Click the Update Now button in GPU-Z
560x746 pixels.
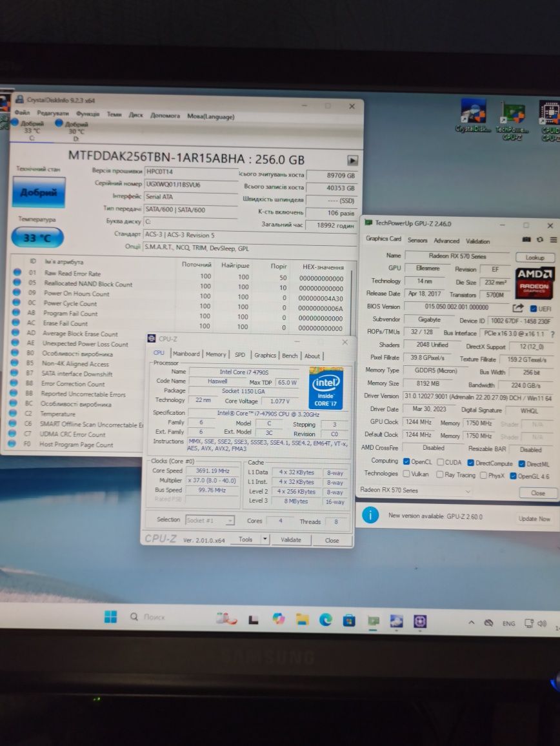pos(534,519)
